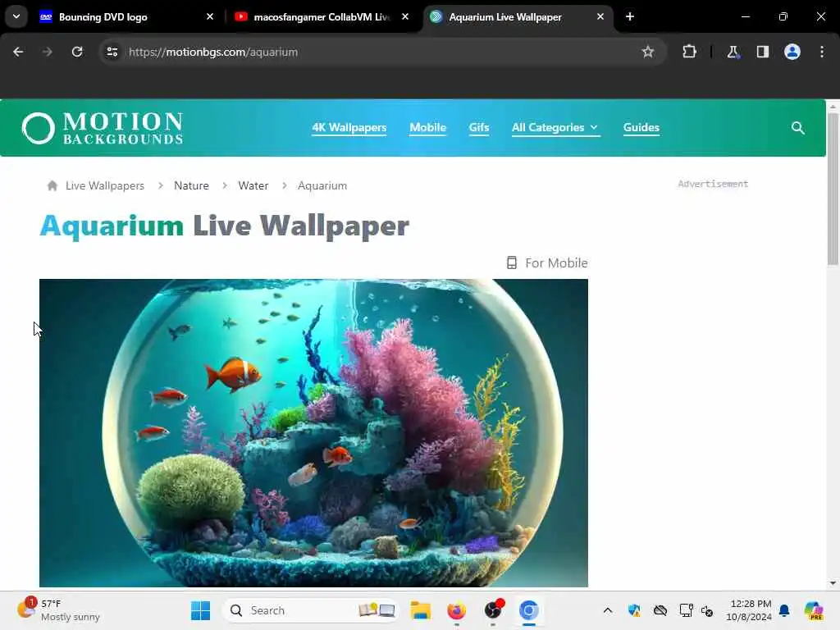The width and height of the screenshot is (840, 630).
Task: Open OBS Studio from taskbar
Action: pyautogui.click(x=493, y=610)
